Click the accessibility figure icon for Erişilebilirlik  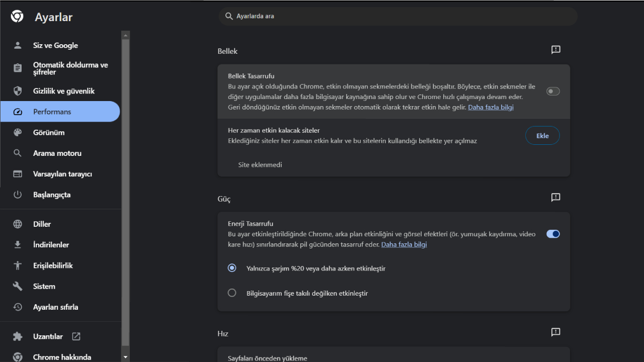18,265
